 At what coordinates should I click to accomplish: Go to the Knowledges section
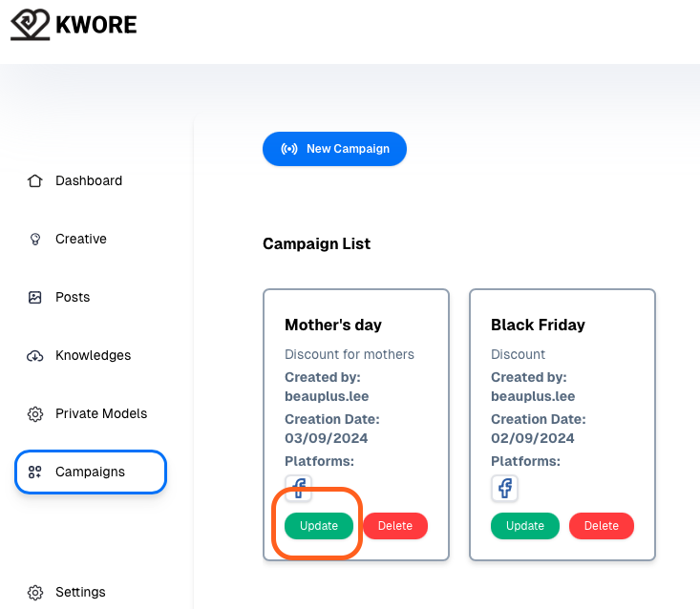(x=91, y=356)
